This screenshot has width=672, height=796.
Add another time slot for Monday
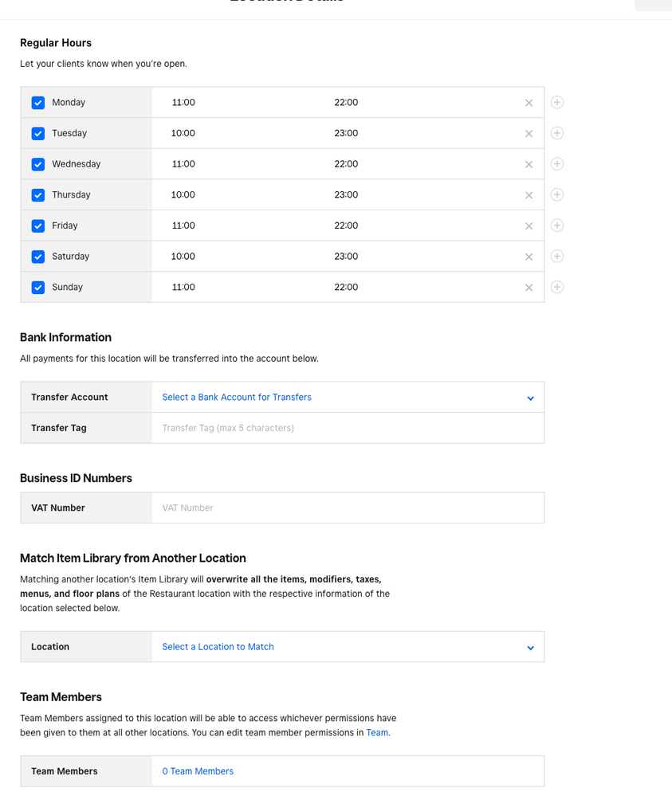pyautogui.click(x=557, y=102)
